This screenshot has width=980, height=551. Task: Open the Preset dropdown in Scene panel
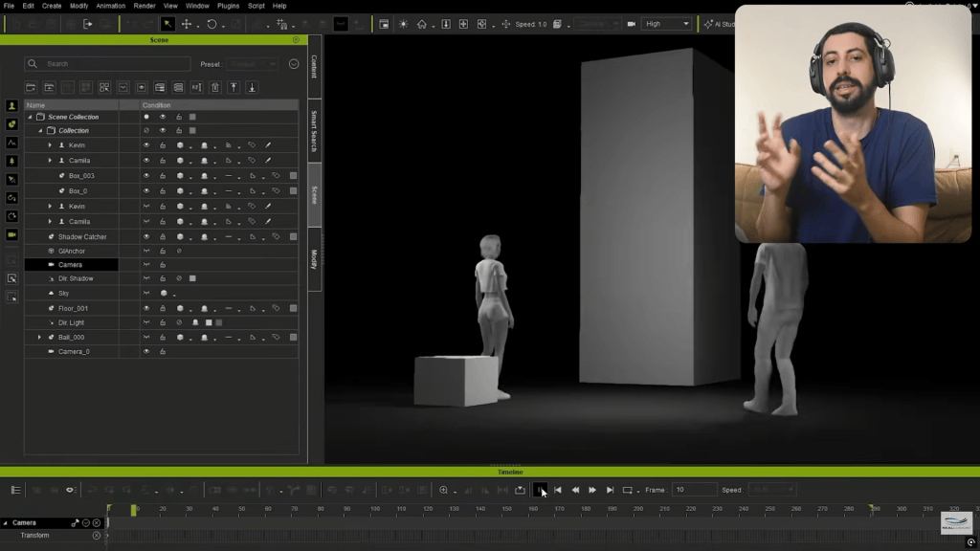pyautogui.click(x=253, y=64)
